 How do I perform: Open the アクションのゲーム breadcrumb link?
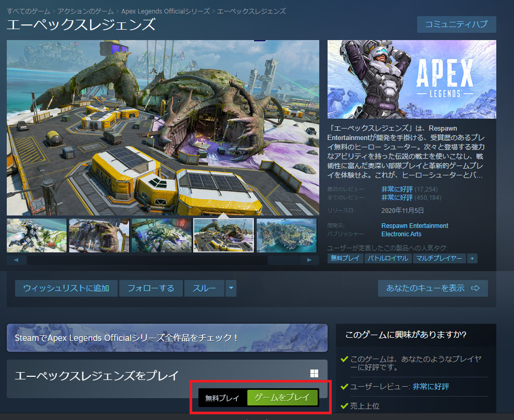(85, 11)
